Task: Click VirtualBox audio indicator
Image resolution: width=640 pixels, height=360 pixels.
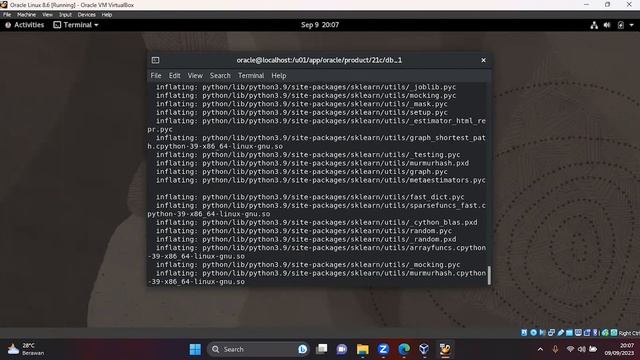Action: 542,333
